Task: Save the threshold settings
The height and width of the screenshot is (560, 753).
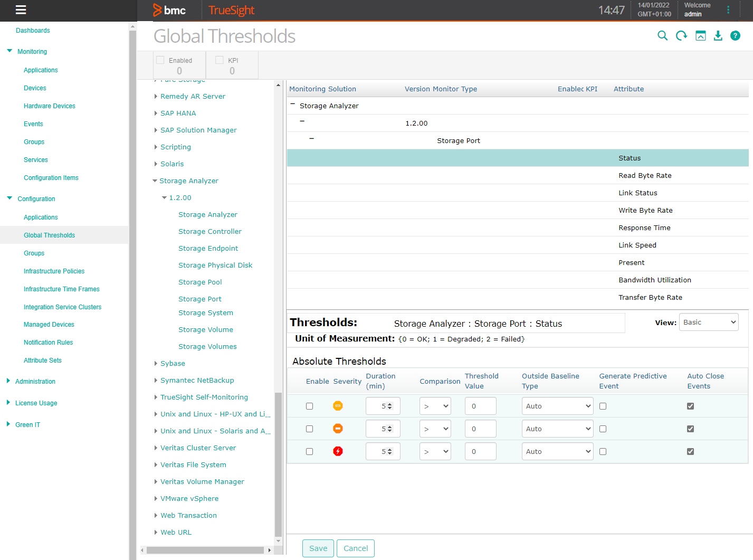Action: (318, 548)
